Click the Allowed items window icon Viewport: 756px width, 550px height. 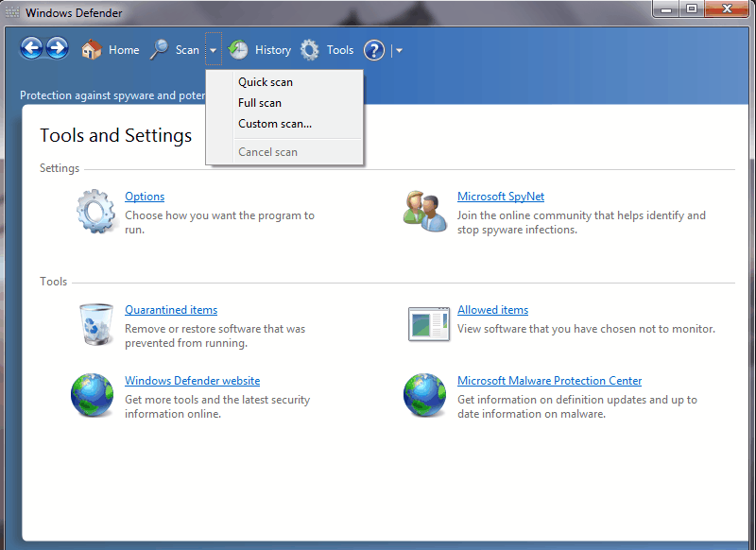tap(429, 324)
